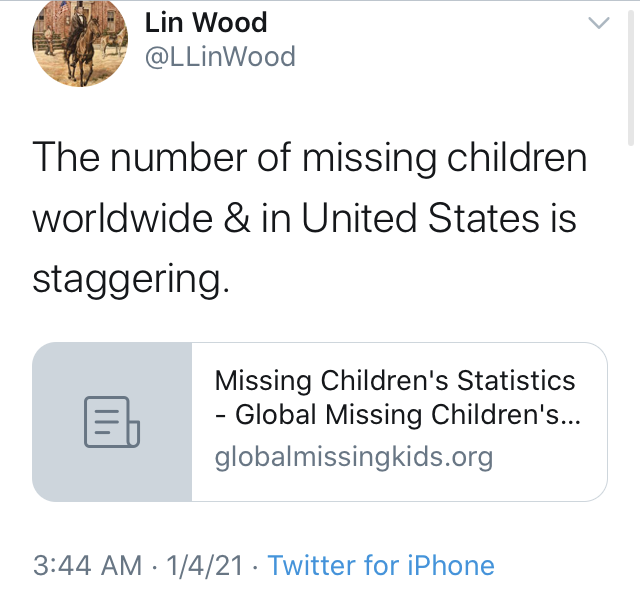Click the 1/4/21 date
This screenshot has height=596, width=640.
coord(204,565)
